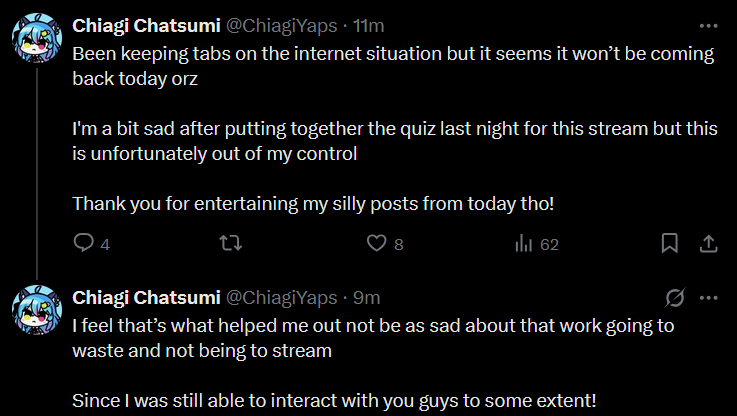The height and width of the screenshot is (416, 737).
Task: Like the first post
Action: point(376,243)
